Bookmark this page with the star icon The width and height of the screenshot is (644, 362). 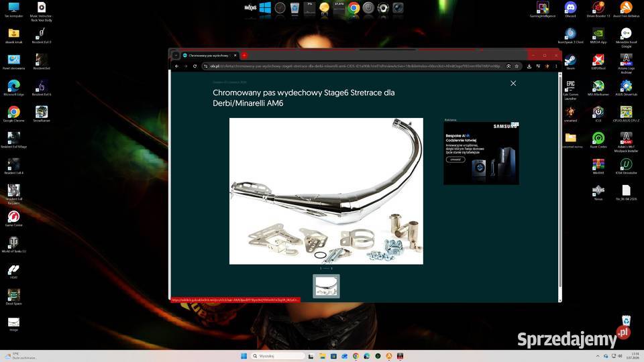517,66
